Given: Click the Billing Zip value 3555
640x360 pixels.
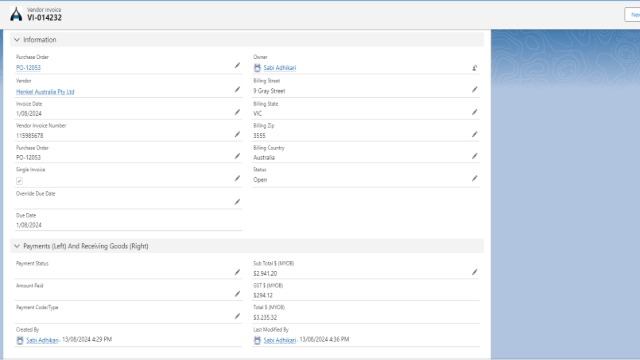Looking at the screenshot, I should pos(259,136).
